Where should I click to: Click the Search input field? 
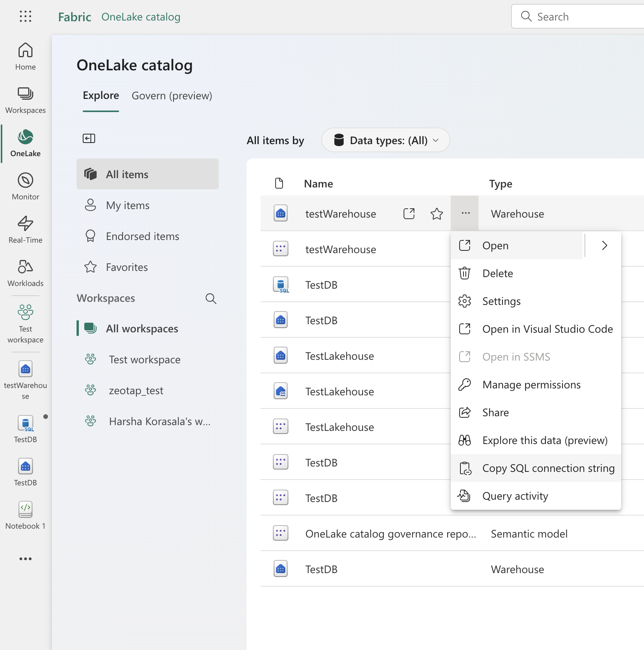click(578, 16)
